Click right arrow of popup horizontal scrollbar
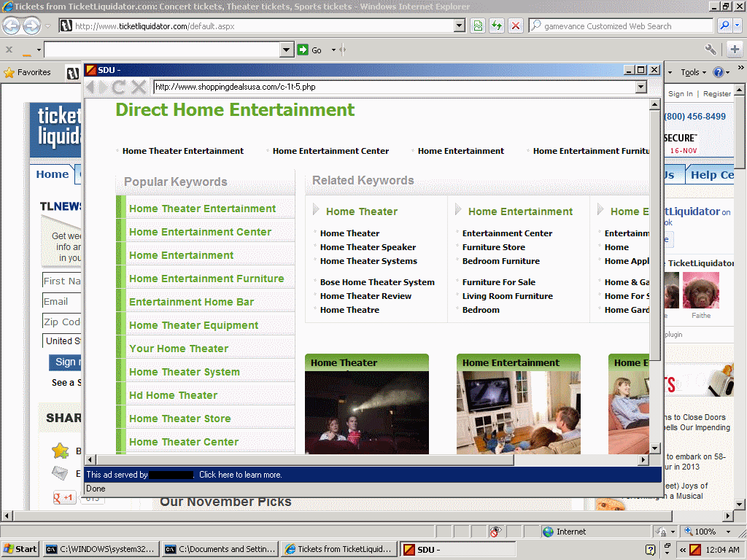Viewport: 747px width, 560px height. click(643, 459)
